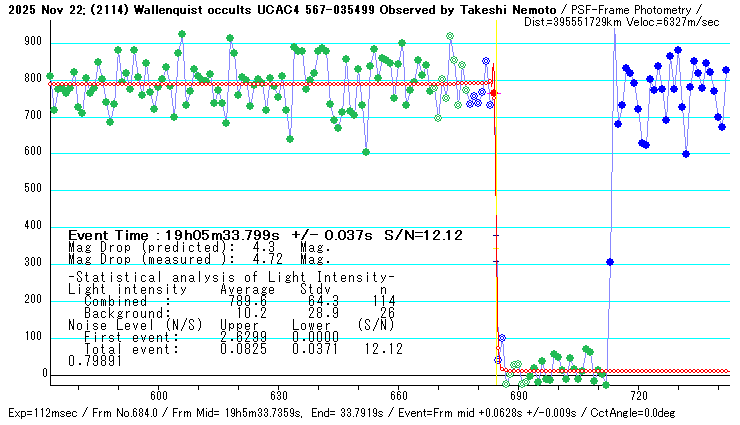Click the Event Time readout text
Viewport: 740px width, 425px height.
point(265,235)
